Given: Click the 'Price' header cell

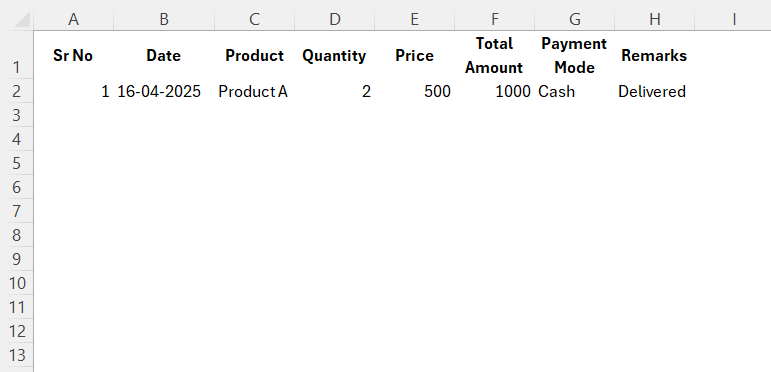Looking at the screenshot, I should pos(415,55).
